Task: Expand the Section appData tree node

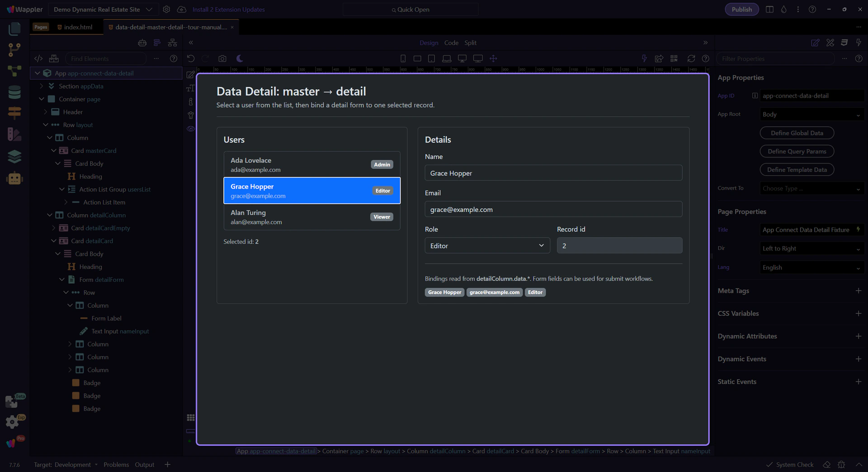Action: coord(42,86)
